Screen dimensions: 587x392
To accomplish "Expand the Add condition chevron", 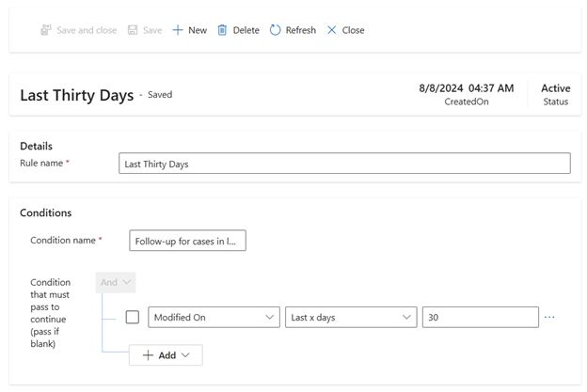I will tap(185, 355).
